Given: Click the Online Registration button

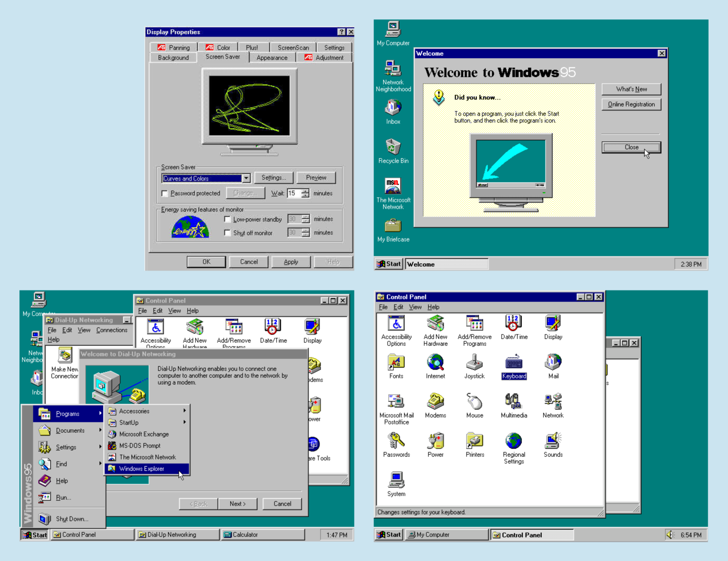Looking at the screenshot, I should [631, 104].
